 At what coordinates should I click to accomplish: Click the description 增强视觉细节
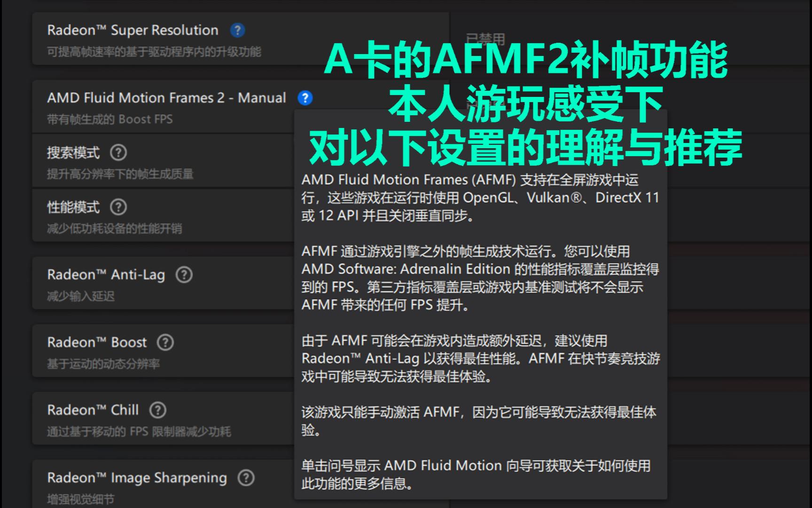(81, 500)
